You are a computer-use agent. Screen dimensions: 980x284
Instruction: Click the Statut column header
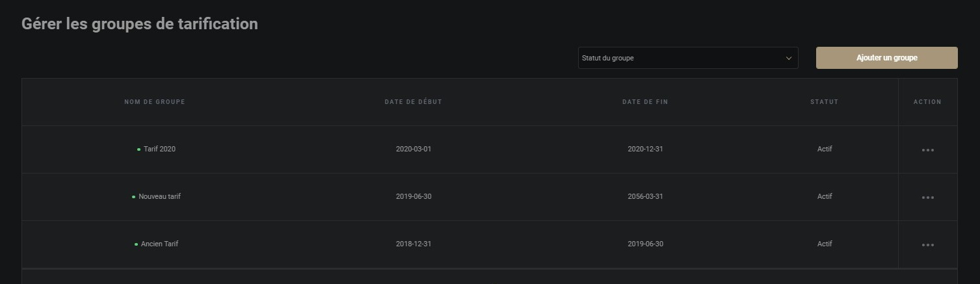(824, 102)
